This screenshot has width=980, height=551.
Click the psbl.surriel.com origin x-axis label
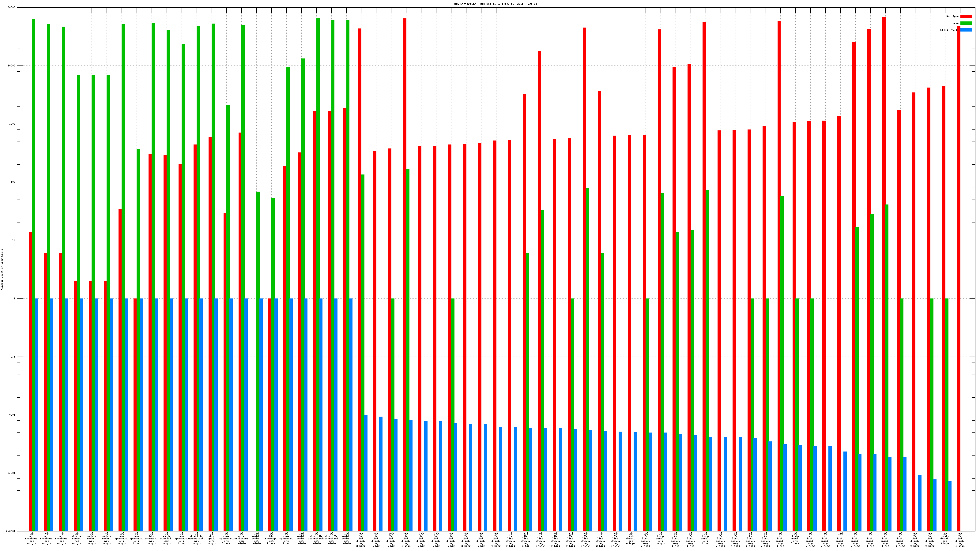167,538
